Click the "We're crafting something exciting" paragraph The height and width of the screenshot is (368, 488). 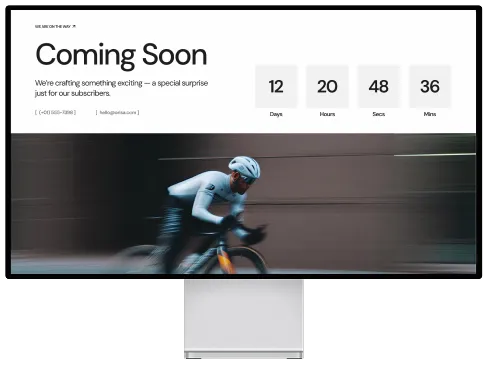pyautogui.click(x=121, y=88)
